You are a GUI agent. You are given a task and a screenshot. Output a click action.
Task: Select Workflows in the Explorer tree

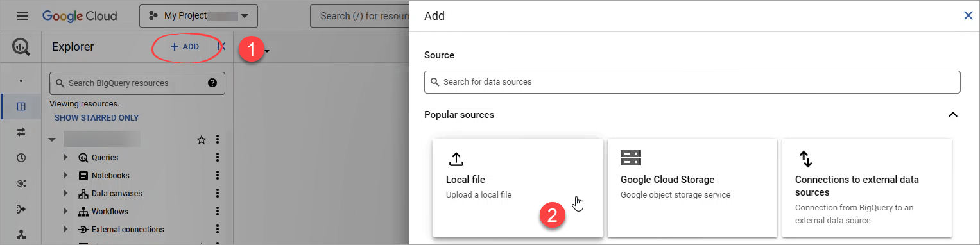(110, 211)
